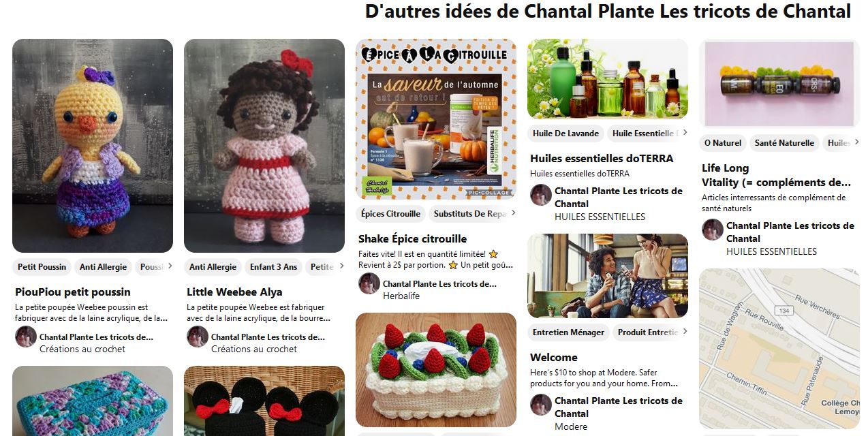This screenshot has width=868, height=436.
Task: Select the Huile De Lavande tag
Action: 565,134
